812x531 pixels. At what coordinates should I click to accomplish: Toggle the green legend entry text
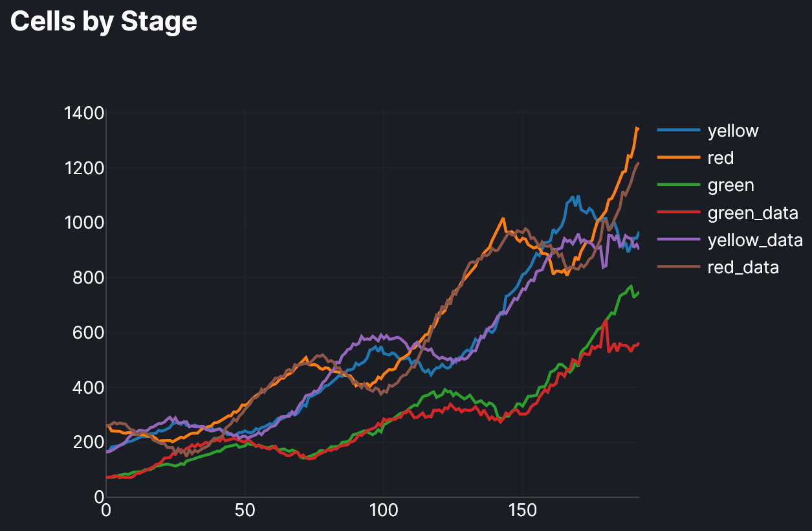pos(730,186)
